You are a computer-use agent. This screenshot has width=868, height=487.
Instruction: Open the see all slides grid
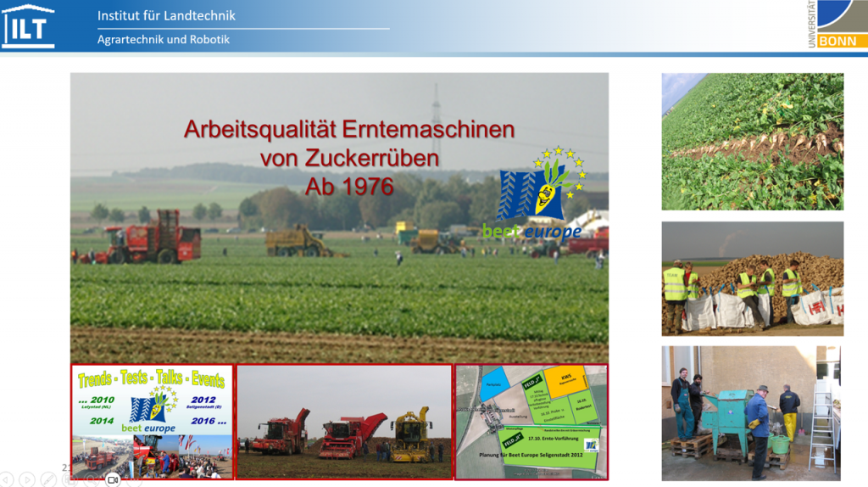[x=70, y=480]
